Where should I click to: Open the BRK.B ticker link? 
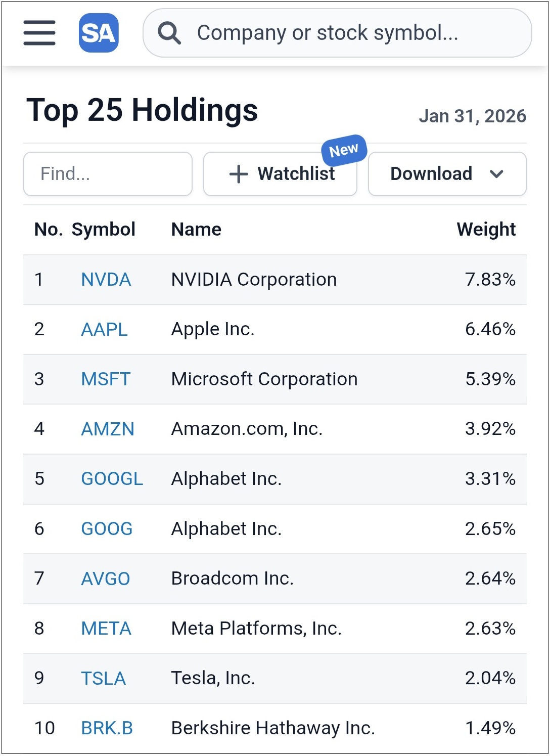click(x=107, y=728)
